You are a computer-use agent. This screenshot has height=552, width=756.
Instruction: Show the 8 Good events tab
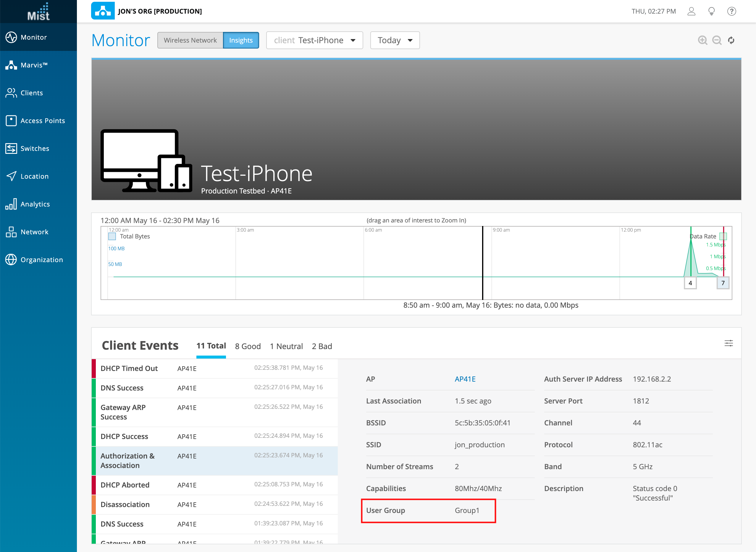(248, 346)
